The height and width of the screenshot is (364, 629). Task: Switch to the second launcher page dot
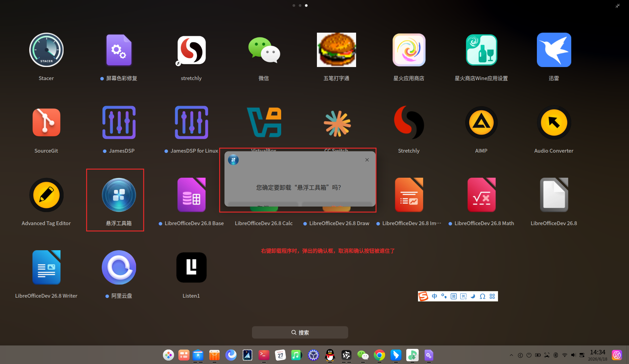300,5
